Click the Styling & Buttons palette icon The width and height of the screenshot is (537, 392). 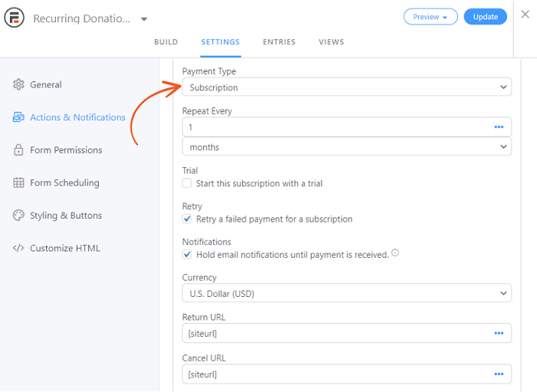[x=18, y=216]
